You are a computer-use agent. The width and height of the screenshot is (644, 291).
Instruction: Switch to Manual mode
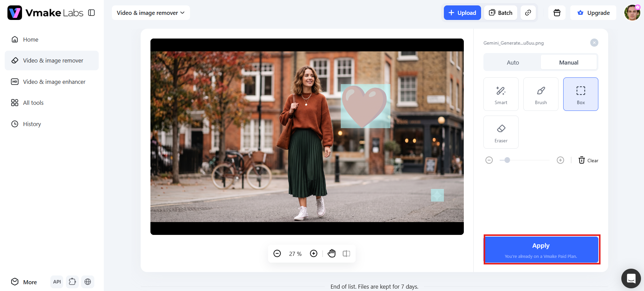point(569,63)
